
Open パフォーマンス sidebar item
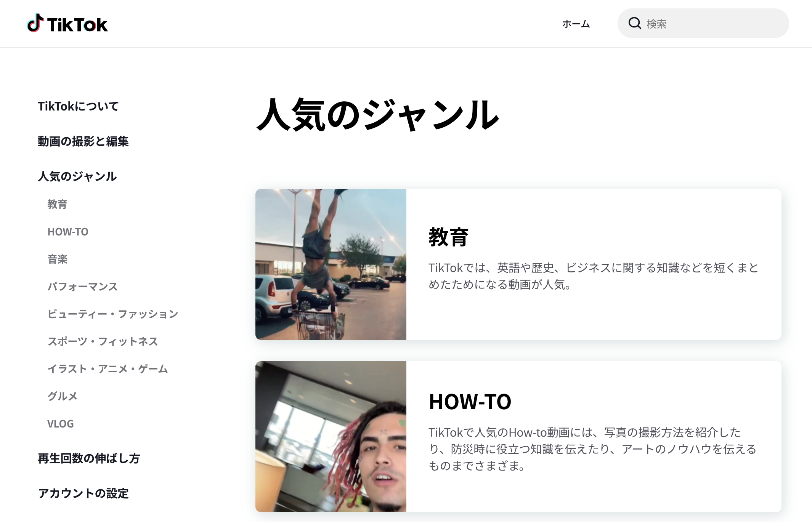click(x=82, y=287)
